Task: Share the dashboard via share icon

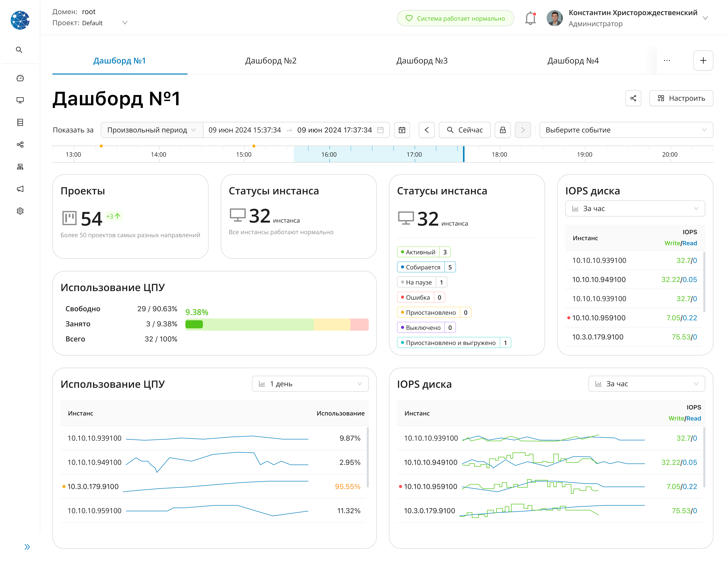Action: click(x=633, y=98)
